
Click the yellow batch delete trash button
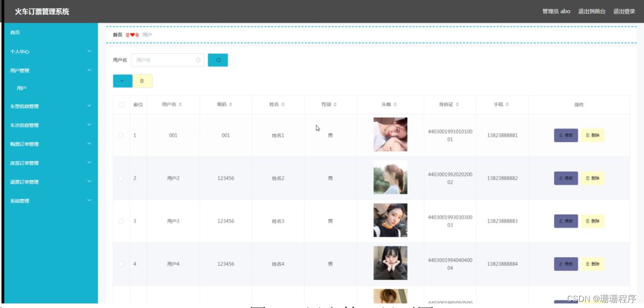point(142,81)
